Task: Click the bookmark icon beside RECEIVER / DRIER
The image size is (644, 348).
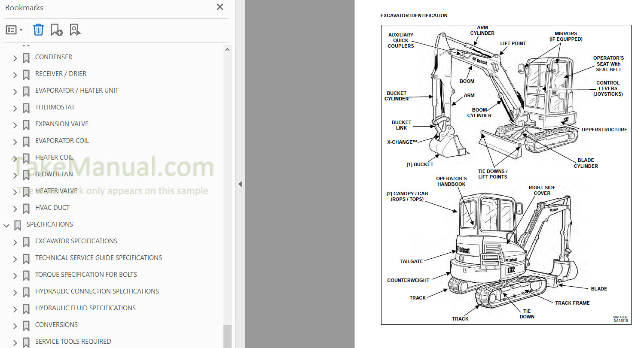Action: [26, 74]
